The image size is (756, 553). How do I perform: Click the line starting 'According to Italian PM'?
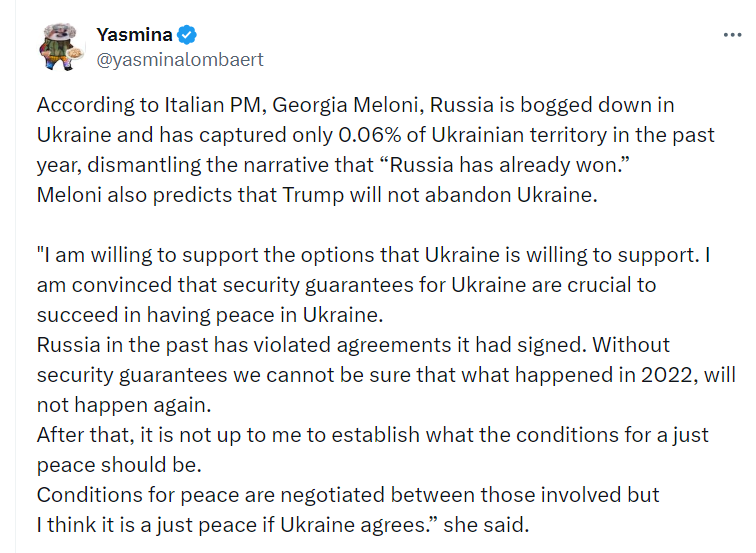[355, 105]
